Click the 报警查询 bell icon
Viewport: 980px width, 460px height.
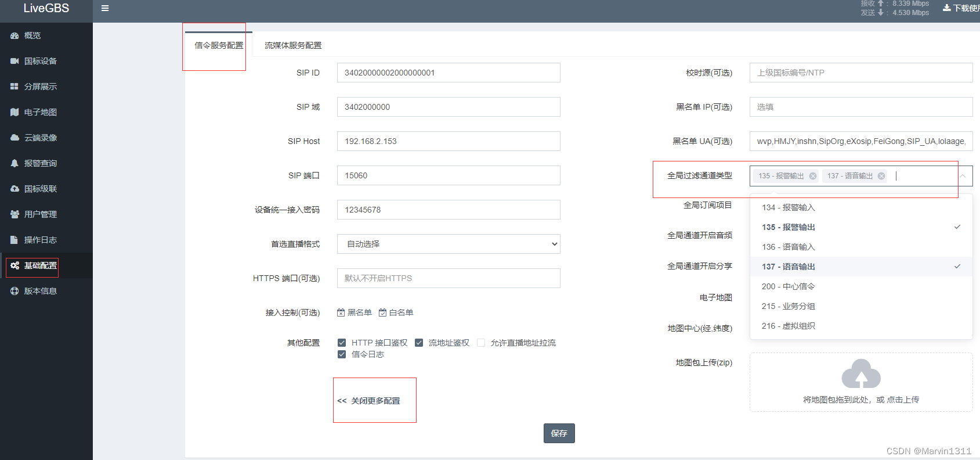click(15, 163)
